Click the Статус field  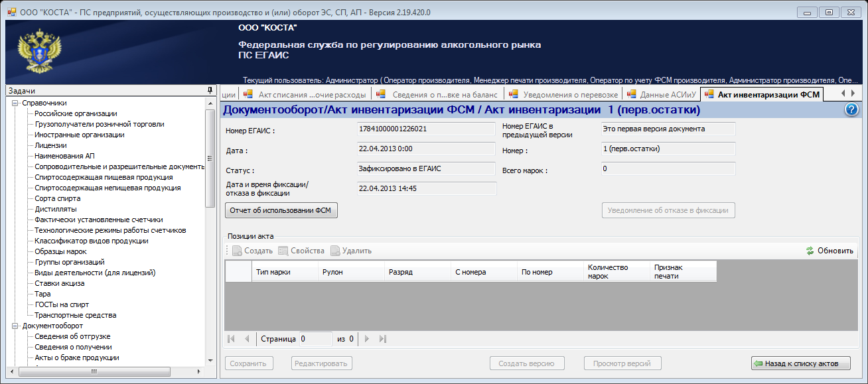coord(427,168)
